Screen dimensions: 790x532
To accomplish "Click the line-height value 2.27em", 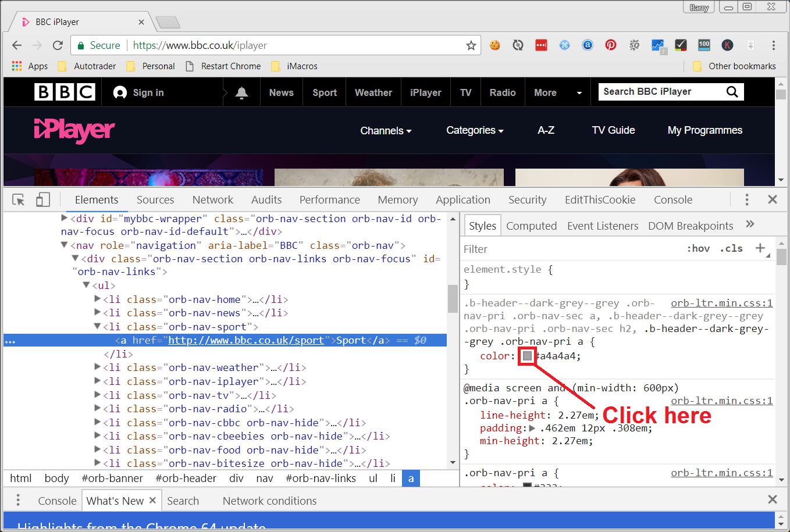I will 575,415.
